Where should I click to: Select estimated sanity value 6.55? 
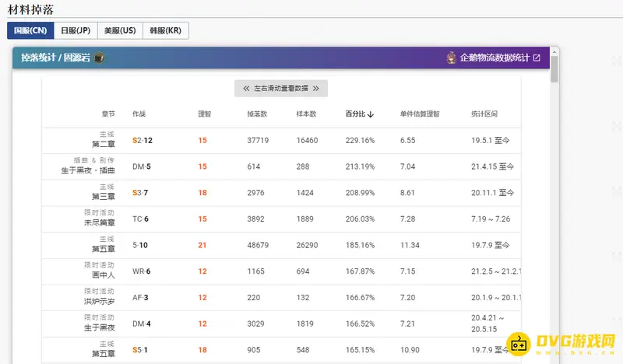point(407,141)
